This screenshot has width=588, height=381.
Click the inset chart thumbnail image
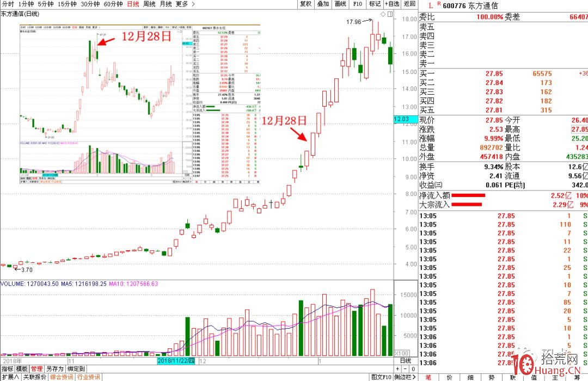(140, 104)
